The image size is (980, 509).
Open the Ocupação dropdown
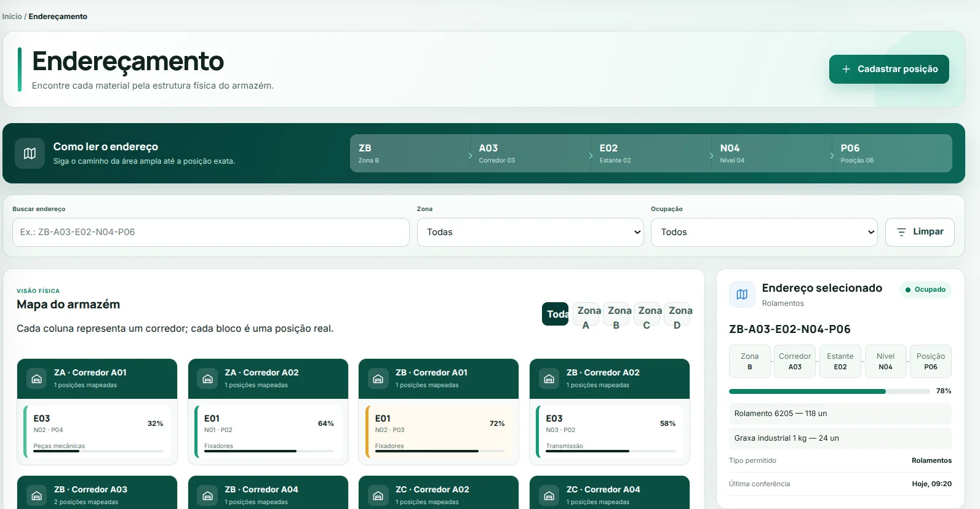[x=764, y=232]
